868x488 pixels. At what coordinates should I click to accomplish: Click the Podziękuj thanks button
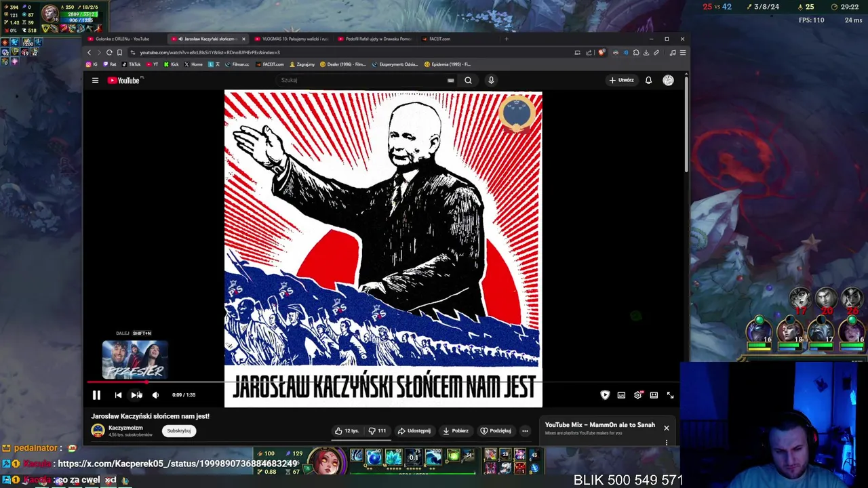pos(496,430)
